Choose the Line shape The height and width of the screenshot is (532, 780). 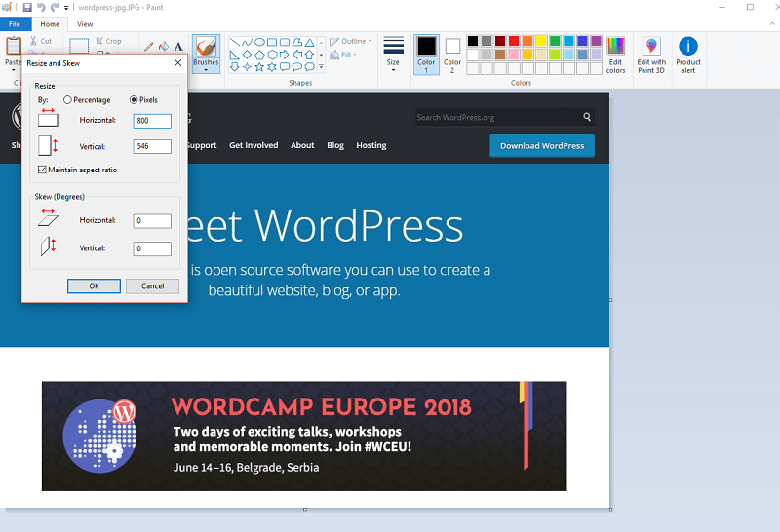coord(235,42)
